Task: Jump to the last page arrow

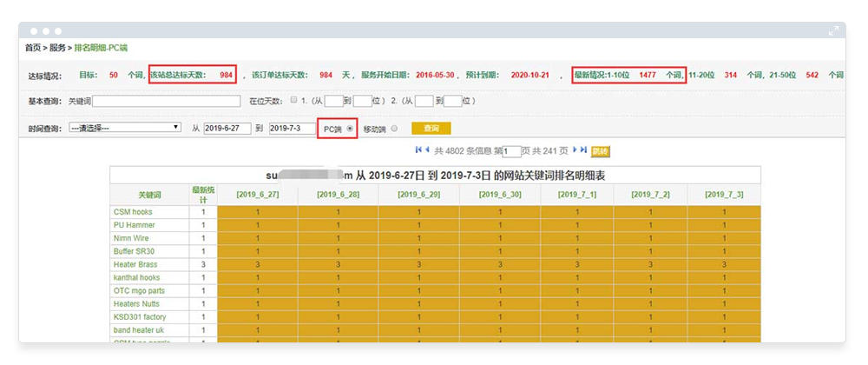Action: click(x=582, y=149)
